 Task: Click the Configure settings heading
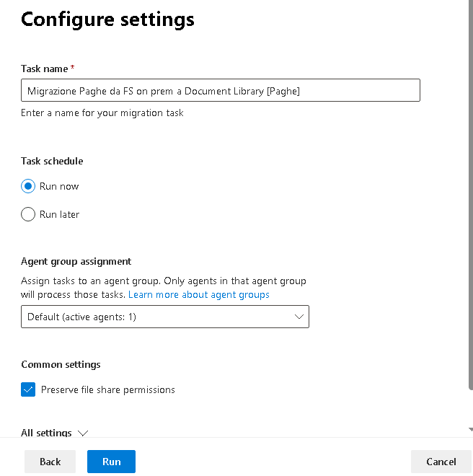(107, 19)
